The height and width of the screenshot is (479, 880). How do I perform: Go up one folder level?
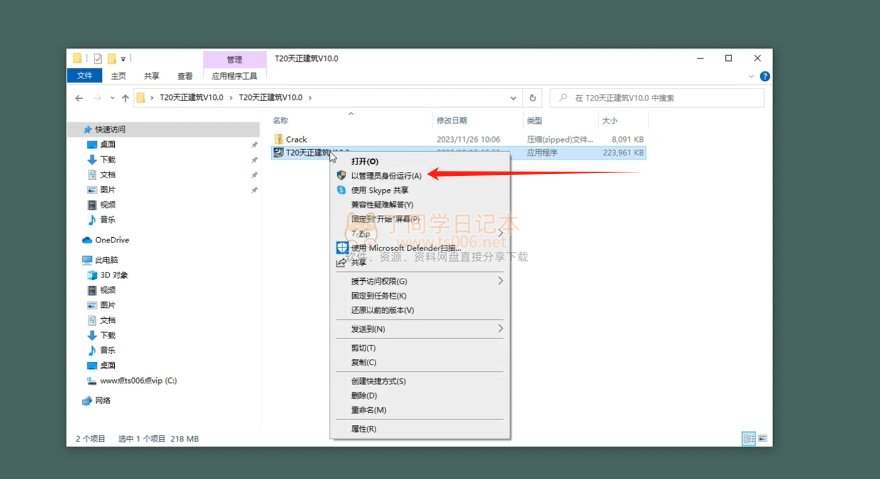coord(125,98)
